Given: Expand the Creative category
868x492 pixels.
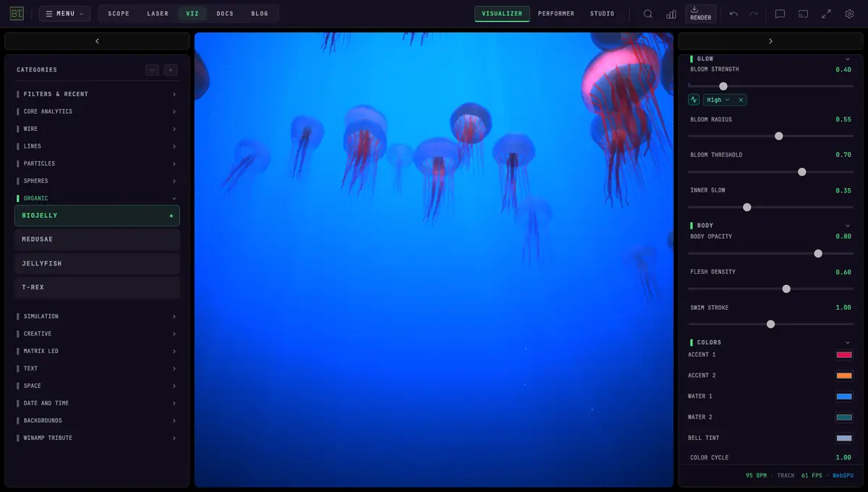Looking at the screenshot, I should coord(97,334).
